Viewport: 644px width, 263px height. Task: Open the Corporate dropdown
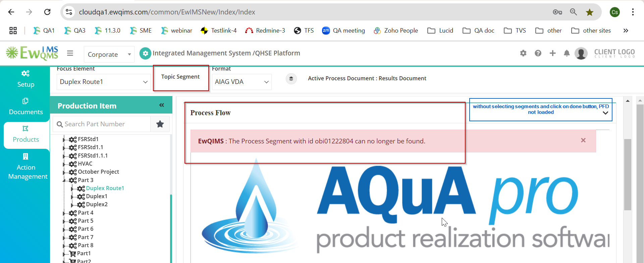(109, 54)
